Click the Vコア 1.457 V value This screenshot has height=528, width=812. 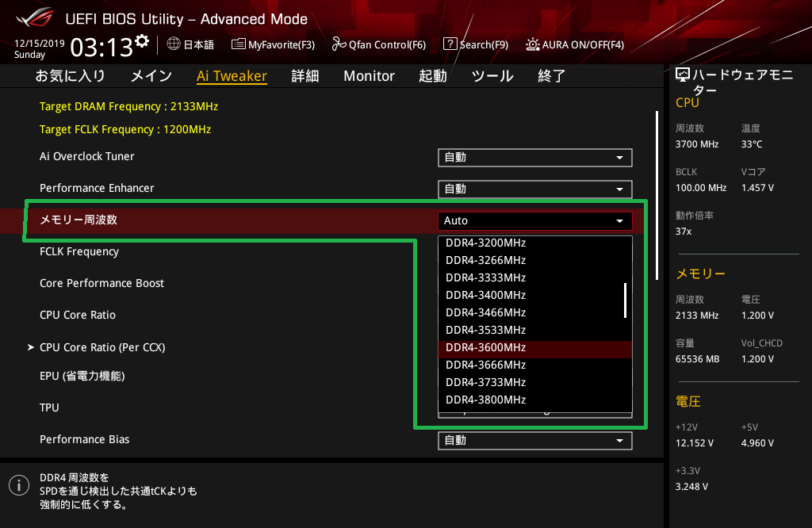757,188
